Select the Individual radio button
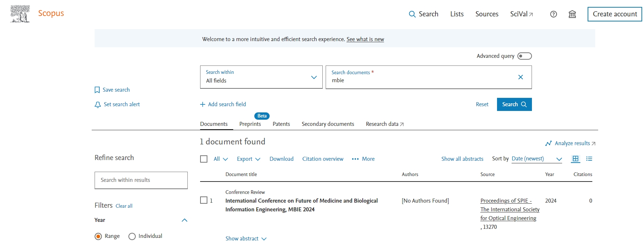Screen dimensions: 644x243 click(x=132, y=236)
